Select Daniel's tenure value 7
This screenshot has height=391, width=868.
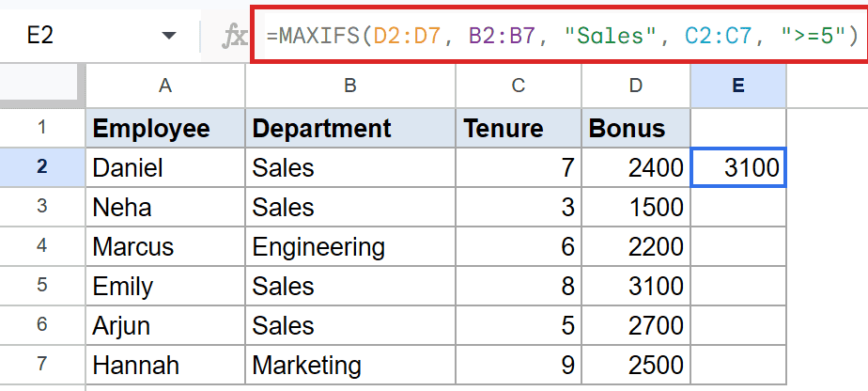pyautogui.click(x=519, y=167)
